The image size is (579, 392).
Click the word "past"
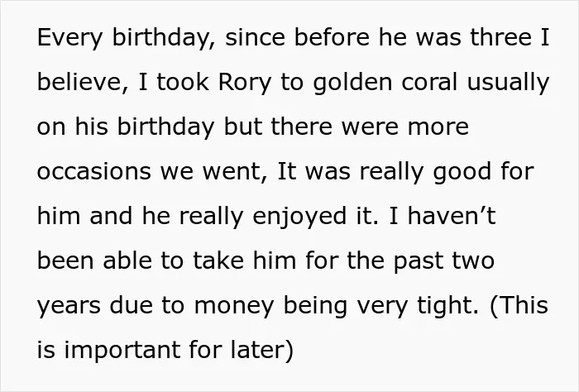tap(419, 262)
